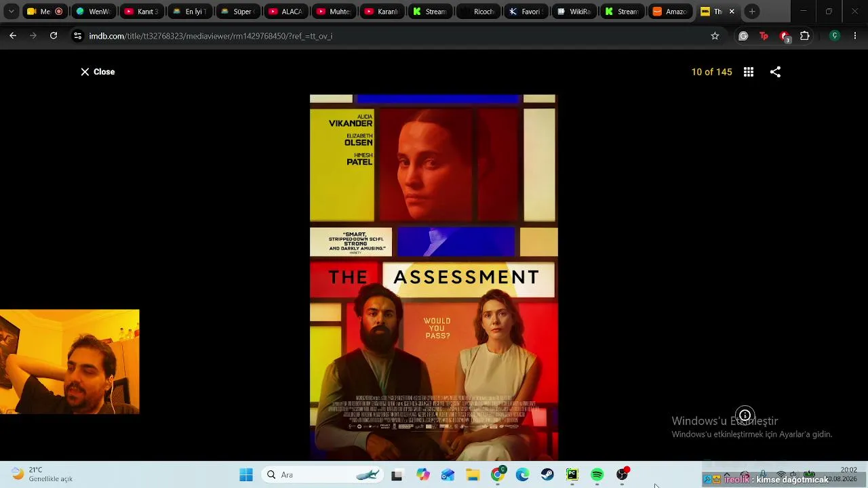Click the red extension icon with badge 3

(785, 37)
